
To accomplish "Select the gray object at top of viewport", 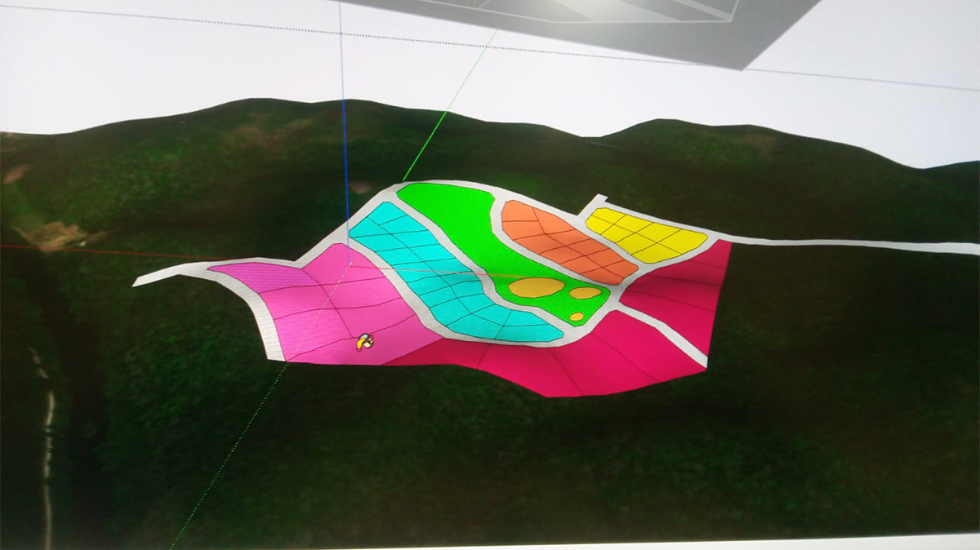I will coord(653,29).
